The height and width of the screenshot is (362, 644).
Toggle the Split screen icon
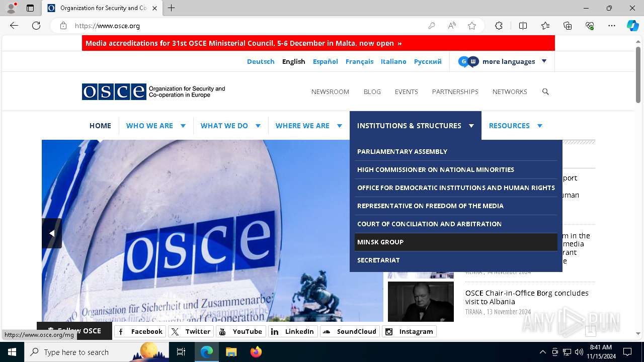(523, 26)
